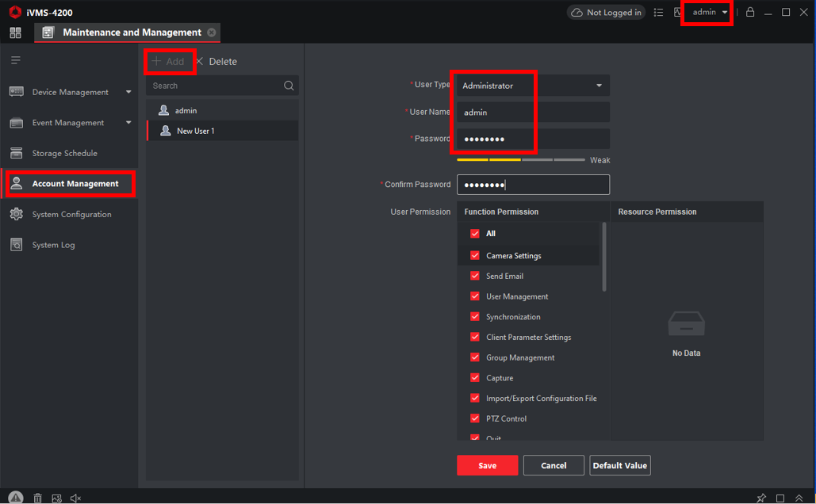Collapse sidebar with hamburger icon
The height and width of the screenshot is (504, 816).
coord(15,60)
